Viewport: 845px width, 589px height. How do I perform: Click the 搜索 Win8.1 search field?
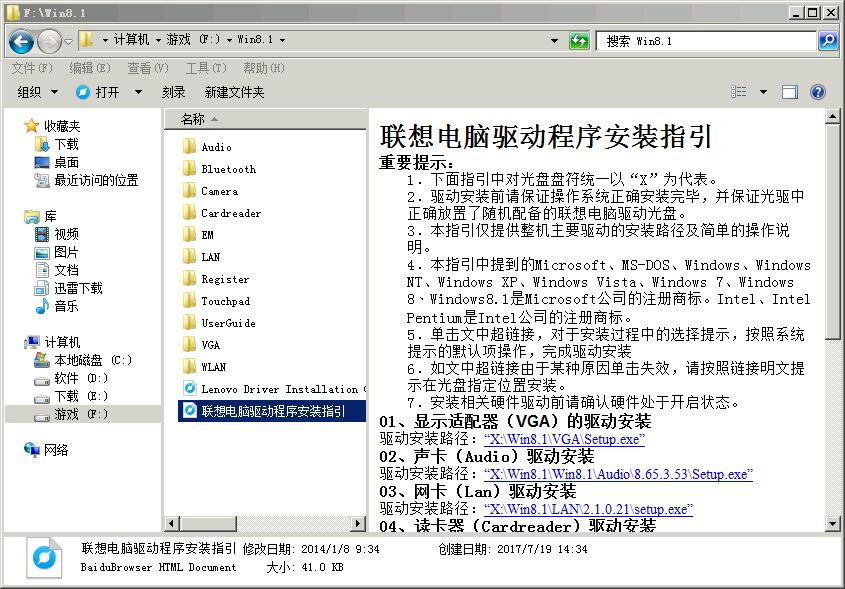[706, 41]
